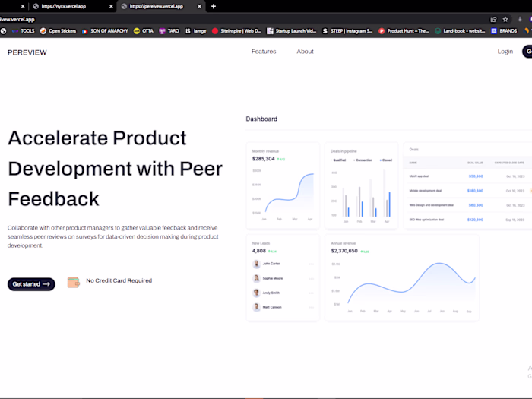This screenshot has width=532, height=399.
Task: Click John Carter's avatar
Action: tap(257, 264)
